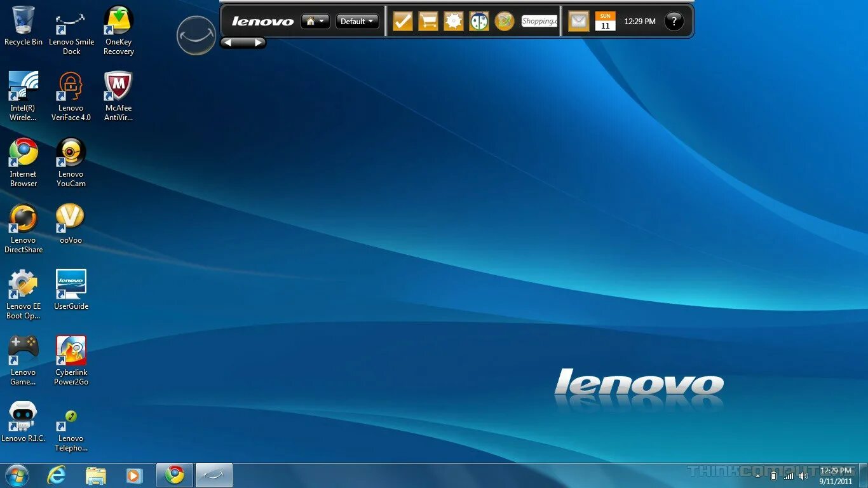Image resolution: width=868 pixels, height=488 pixels.
Task: Select the McAfee AntiVirus shortcut
Action: [119, 96]
